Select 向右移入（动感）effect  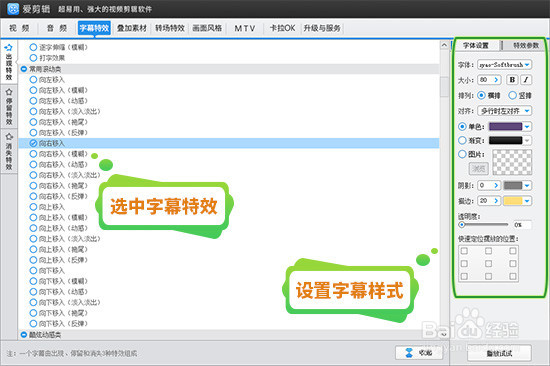coord(59,164)
